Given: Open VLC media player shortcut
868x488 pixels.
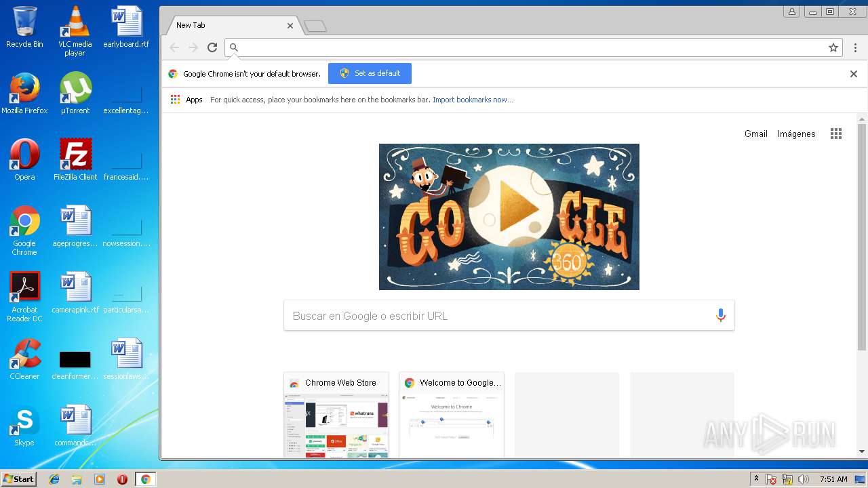Looking at the screenshot, I should 75,31.
